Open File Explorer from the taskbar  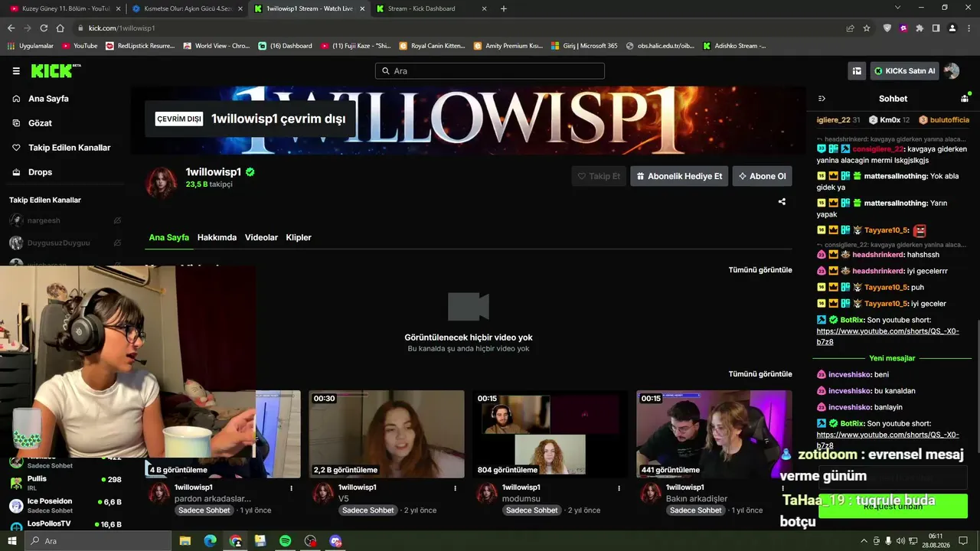click(x=185, y=541)
